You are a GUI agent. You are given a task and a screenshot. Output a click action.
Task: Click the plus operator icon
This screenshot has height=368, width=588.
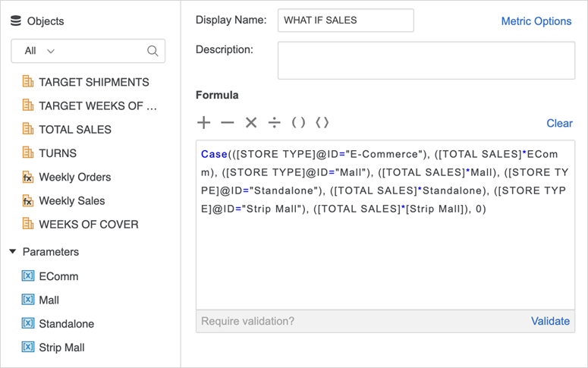click(x=203, y=123)
